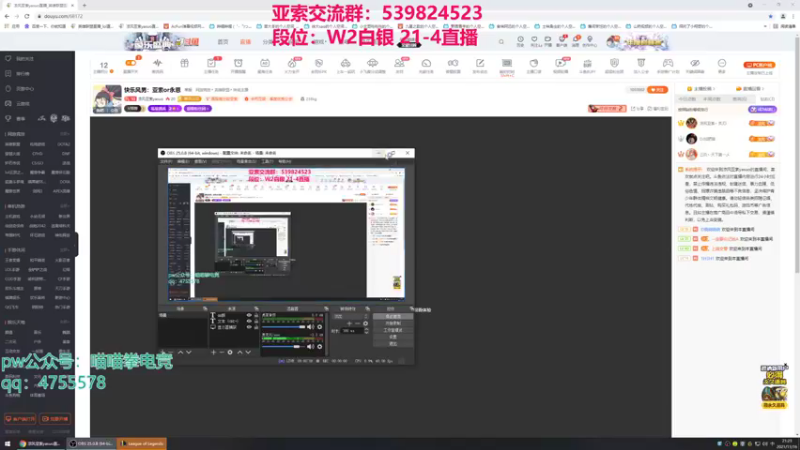Viewport: 800px width, 450px height.
Task: Toggle visibility eye of third OBS source
Action: point(249,328)
